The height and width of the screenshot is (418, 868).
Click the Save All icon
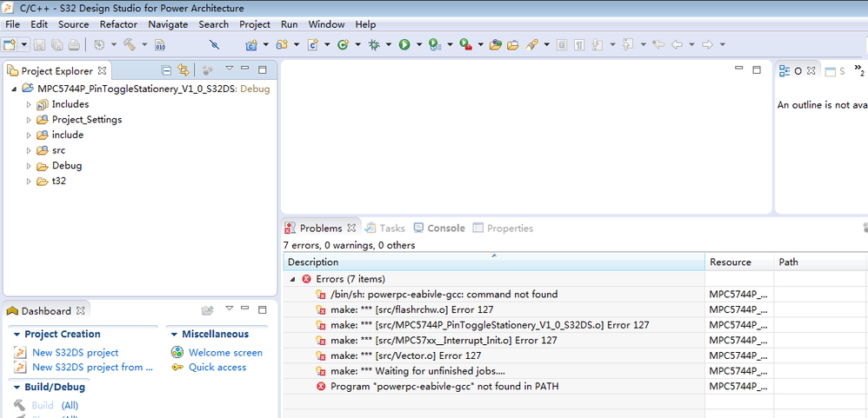point(57,45)
